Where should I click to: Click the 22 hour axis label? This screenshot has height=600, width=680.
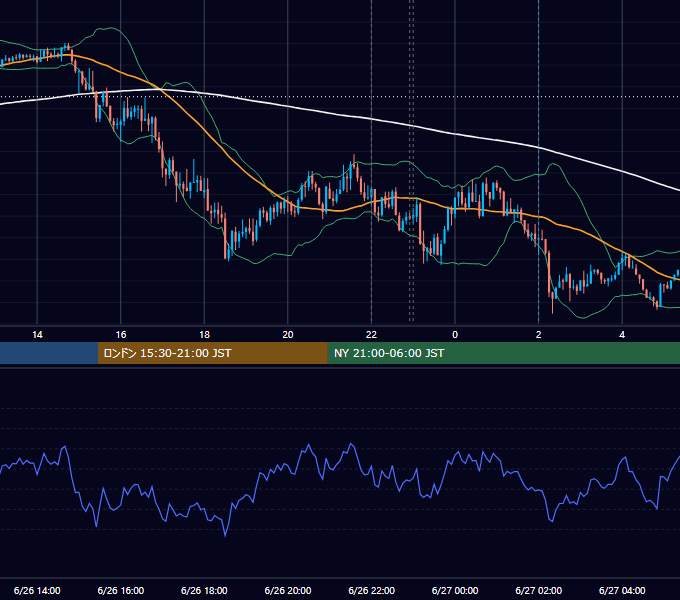371,335
